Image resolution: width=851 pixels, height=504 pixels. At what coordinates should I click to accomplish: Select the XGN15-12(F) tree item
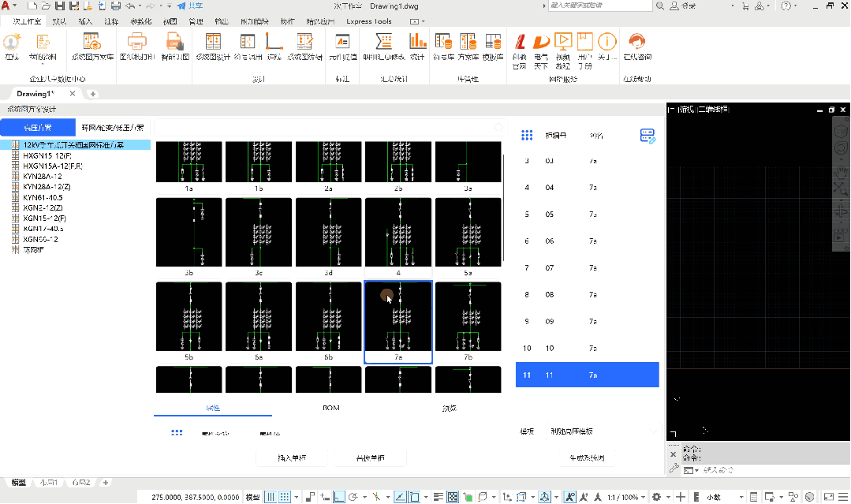point(44,218)
